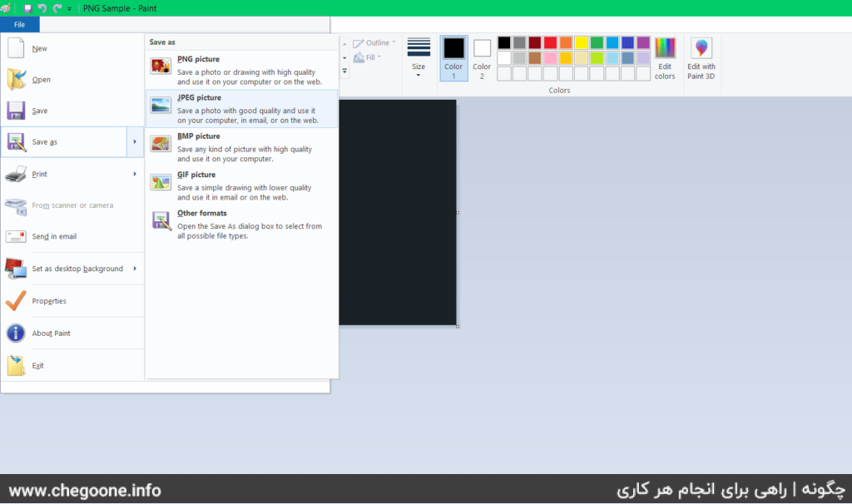The image size is (852, 504).
Task: Click the GIF picture format icon
Action: (161, 182)
